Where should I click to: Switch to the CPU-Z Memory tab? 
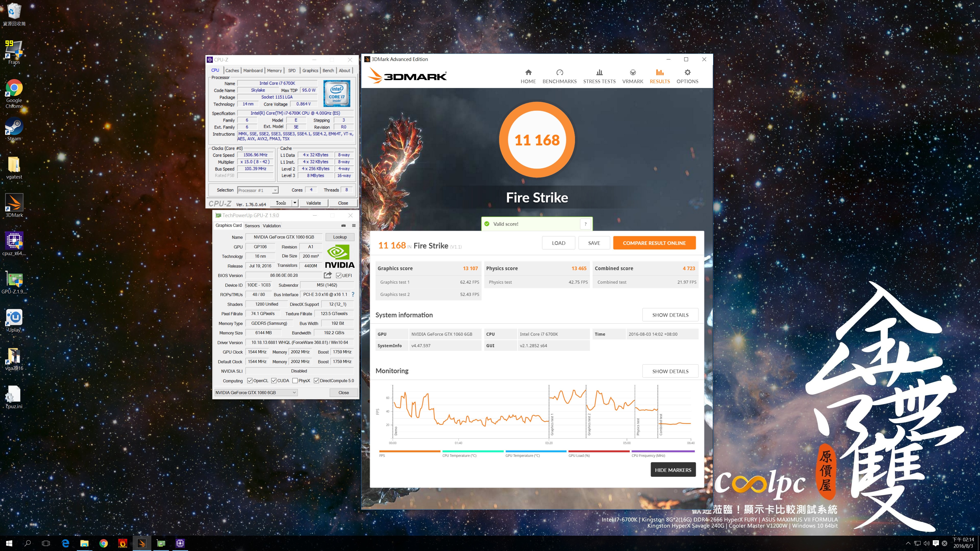(274, 70)
